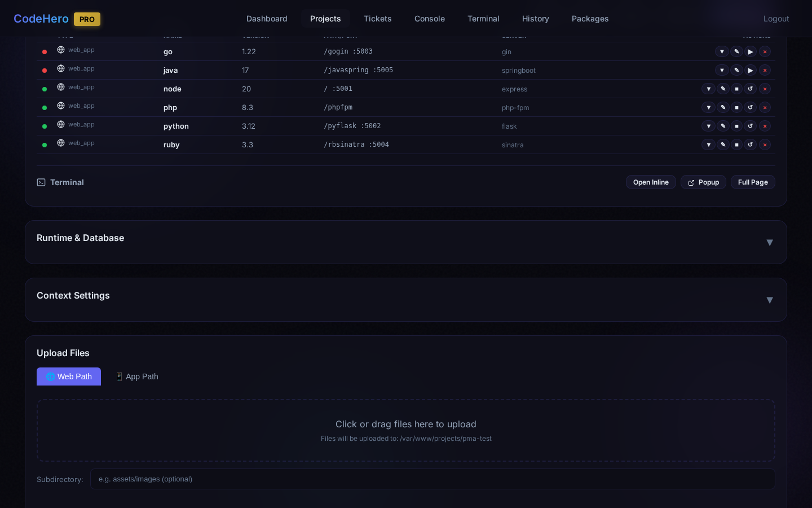Stop the node express app

point(736,89)
